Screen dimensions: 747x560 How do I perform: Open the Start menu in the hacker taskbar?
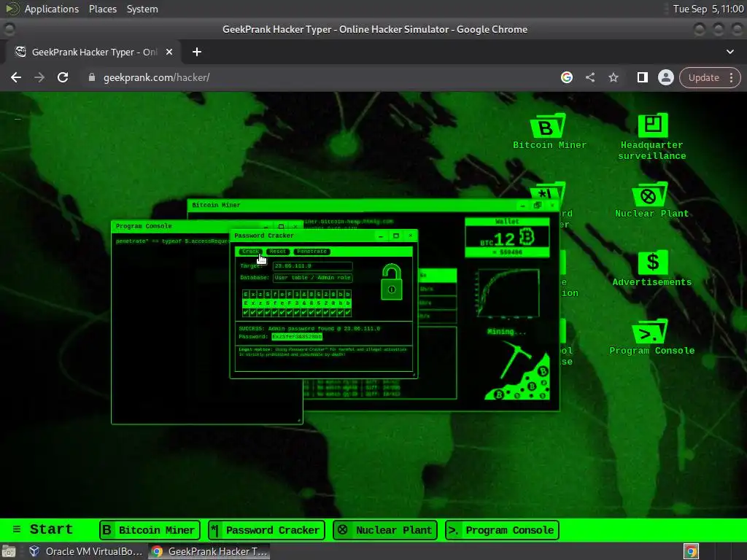[x=43, y=529]
